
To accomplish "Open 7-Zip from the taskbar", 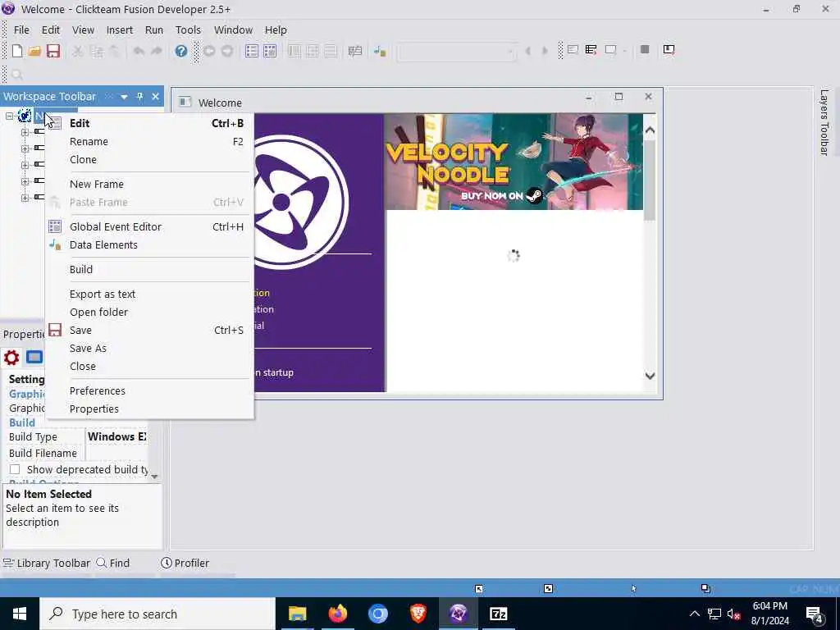I will point(498,614).
